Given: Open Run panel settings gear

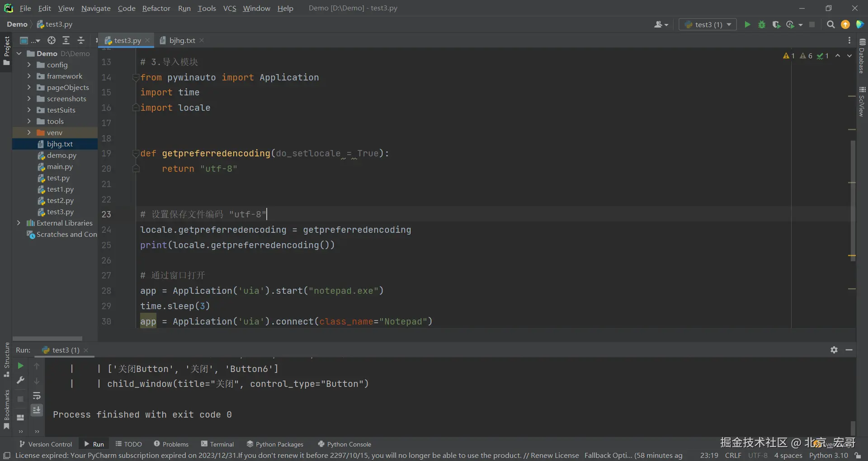Looking at the screenshot, I should (x=834, y=350).
